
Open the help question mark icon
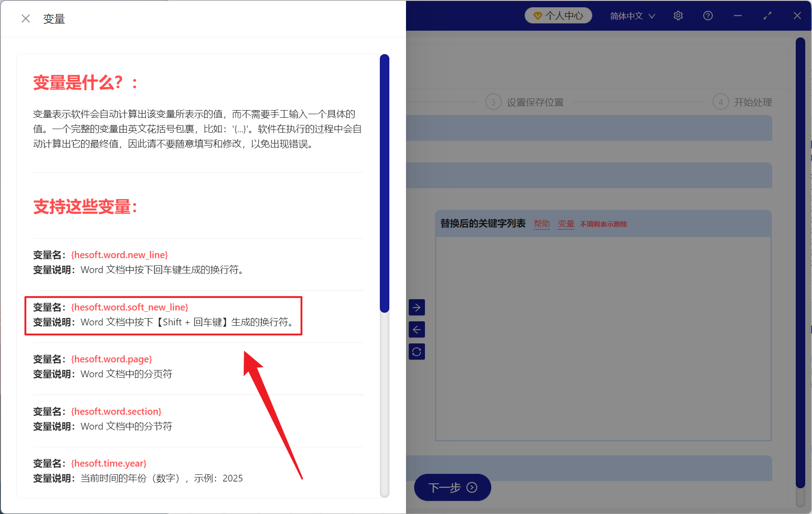click(x=707, y=15)
